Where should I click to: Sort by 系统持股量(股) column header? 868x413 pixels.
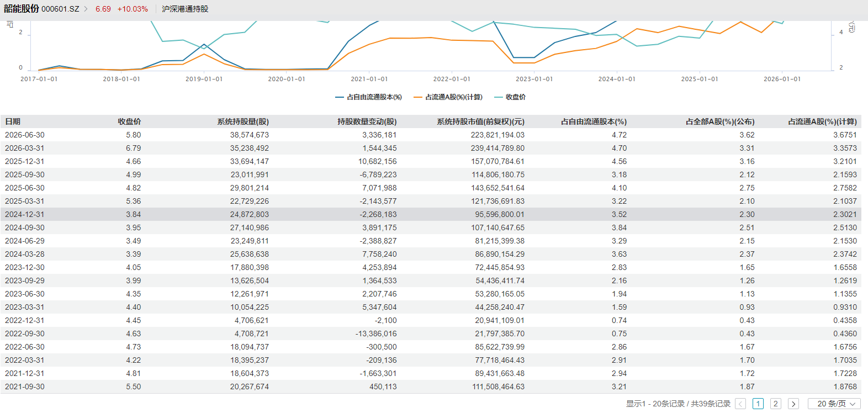pyautogui.click(x=243, y=121)
